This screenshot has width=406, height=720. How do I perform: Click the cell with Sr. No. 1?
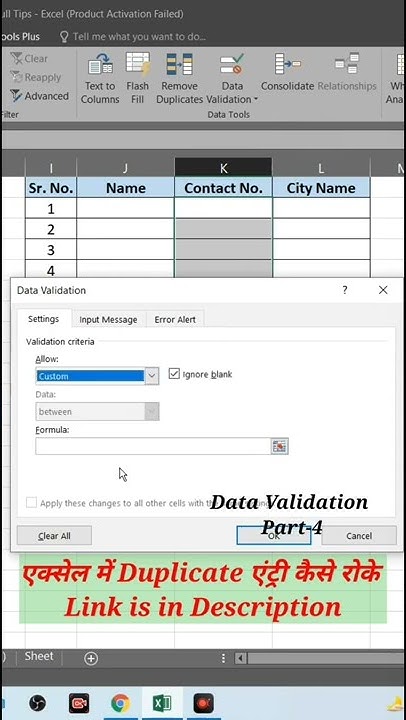tap(51, 208)
